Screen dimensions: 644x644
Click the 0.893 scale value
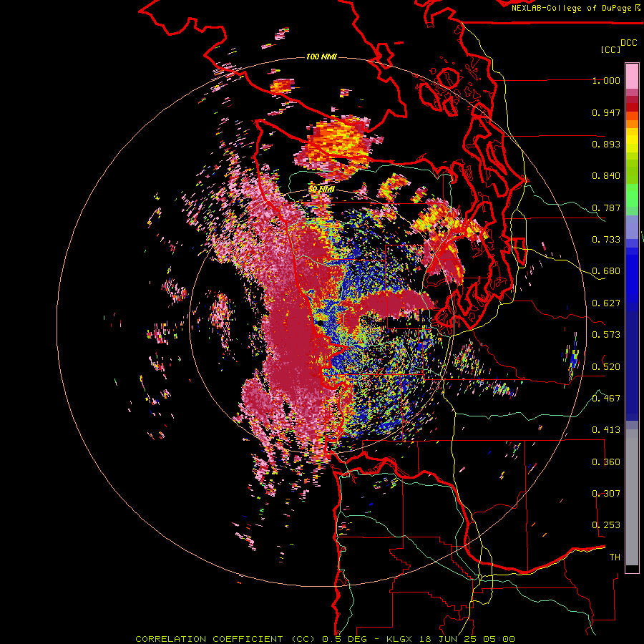point(606,144)
